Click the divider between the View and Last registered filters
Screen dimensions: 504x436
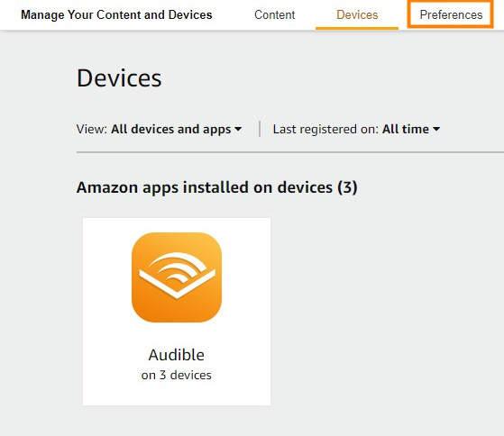[x=260, y=129]
